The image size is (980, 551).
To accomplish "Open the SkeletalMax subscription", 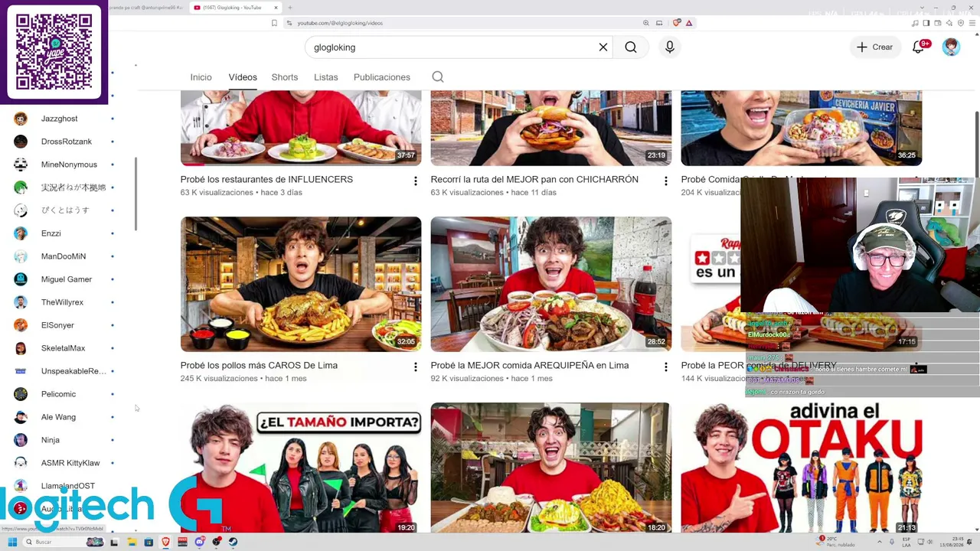I will [64, 348].
